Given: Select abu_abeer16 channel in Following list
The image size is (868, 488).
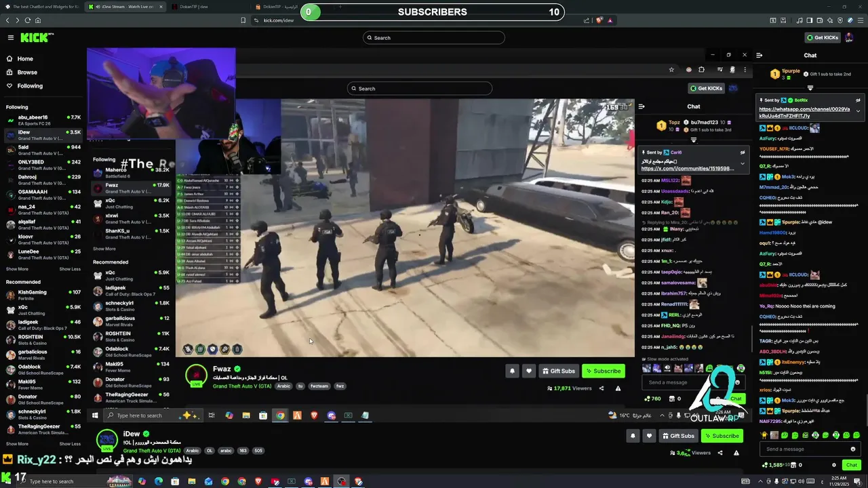Looking at the screenshot, I should (42, 120).
